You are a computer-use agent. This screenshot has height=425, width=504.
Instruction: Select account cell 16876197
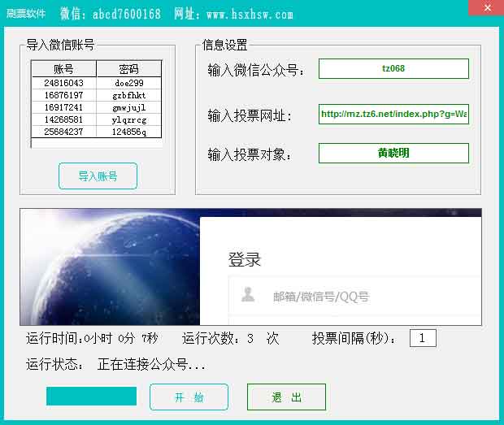click(63, 95)
